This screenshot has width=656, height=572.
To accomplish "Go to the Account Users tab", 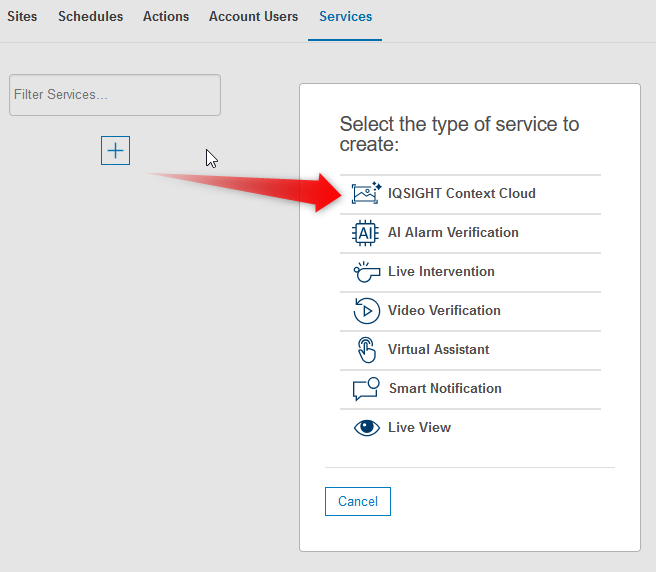I will [253, 16].
